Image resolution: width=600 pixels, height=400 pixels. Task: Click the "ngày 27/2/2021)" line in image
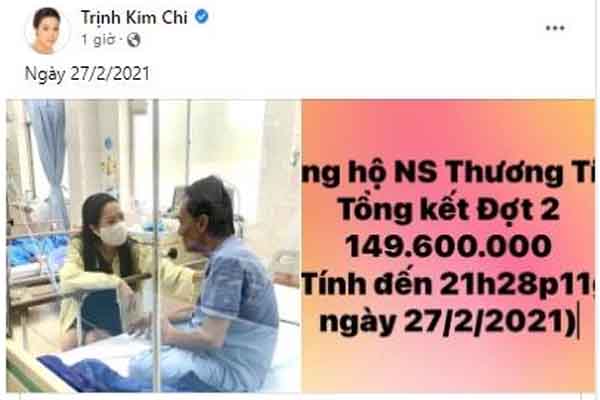click(448, 322)
